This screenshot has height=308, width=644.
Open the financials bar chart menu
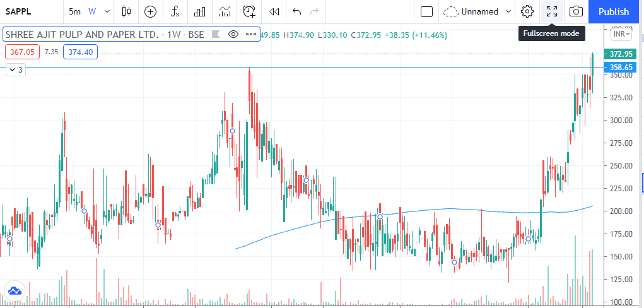199,11
